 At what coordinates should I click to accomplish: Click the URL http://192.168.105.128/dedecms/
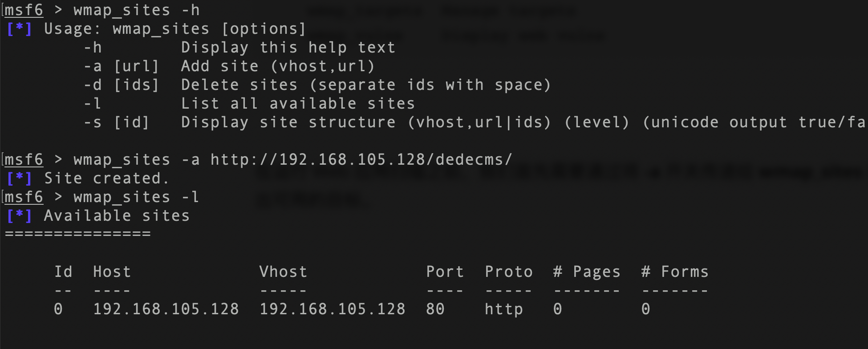(x=361, y=160)
